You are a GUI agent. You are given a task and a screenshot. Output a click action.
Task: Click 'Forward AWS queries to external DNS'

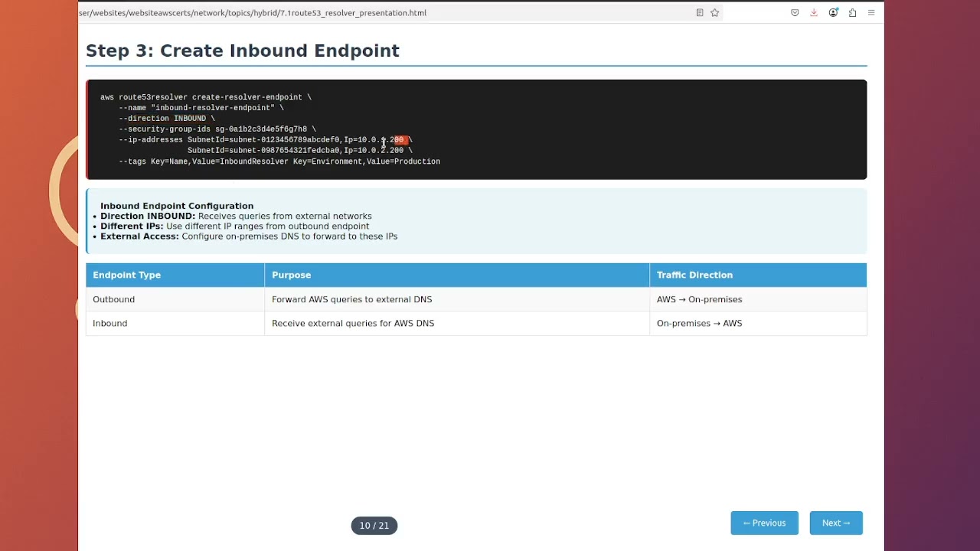tap(351, 299)
